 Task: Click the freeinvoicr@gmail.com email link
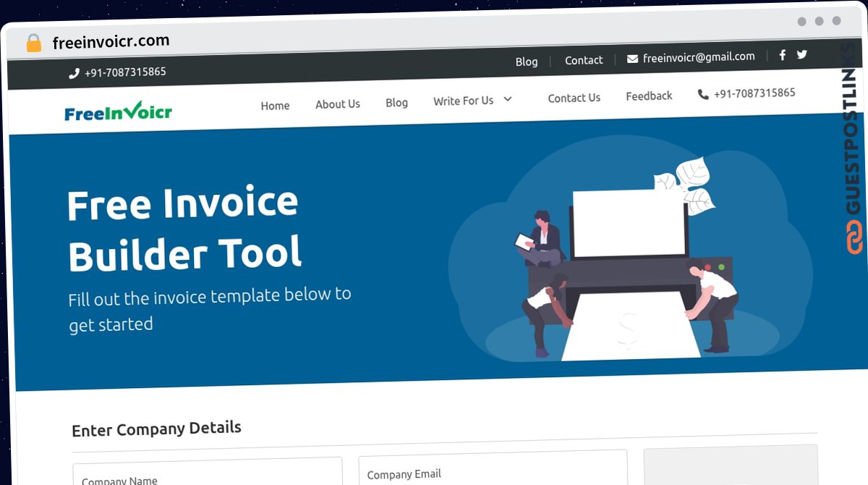tap(699, 56)
